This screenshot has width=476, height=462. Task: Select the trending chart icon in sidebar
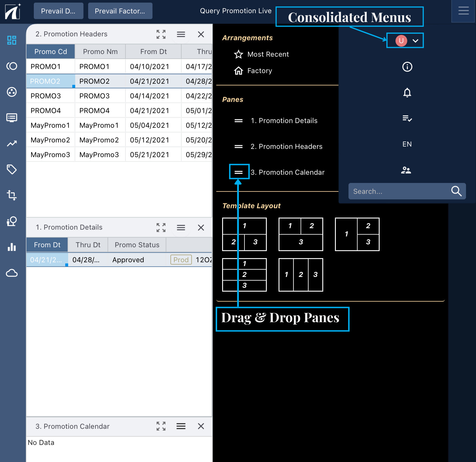point(11,144)
